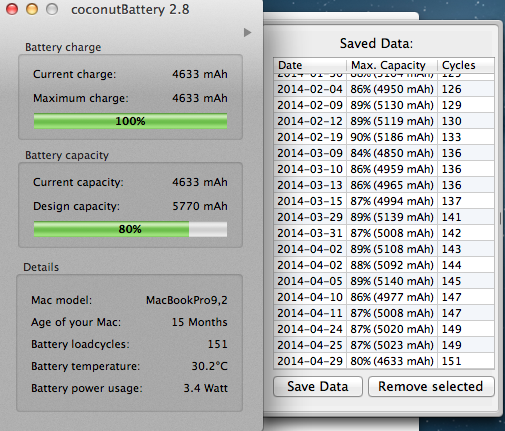Select the 2014-04-11 saved row
The height and width of the screenshot is (431, 505).
384,313
